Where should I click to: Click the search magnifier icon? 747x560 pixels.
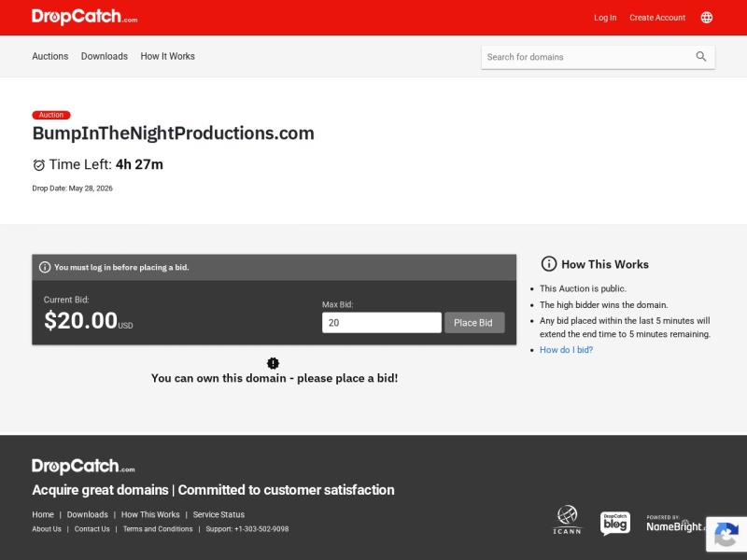(701, 57)
